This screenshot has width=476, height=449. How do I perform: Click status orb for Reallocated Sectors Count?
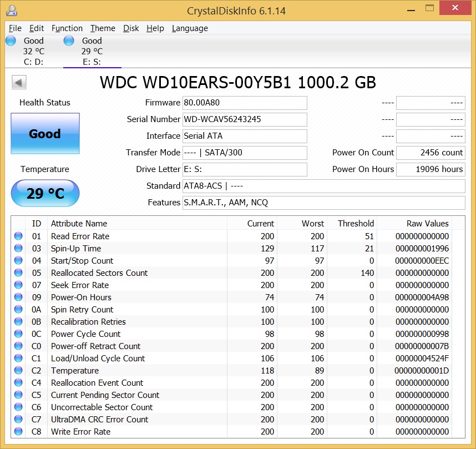pyautogui.click(x=18, y=273)
